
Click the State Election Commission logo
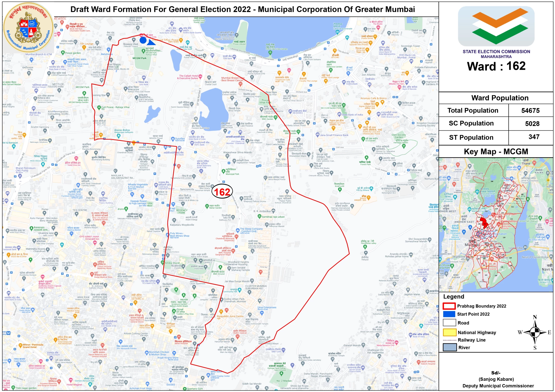coord(496,26)
